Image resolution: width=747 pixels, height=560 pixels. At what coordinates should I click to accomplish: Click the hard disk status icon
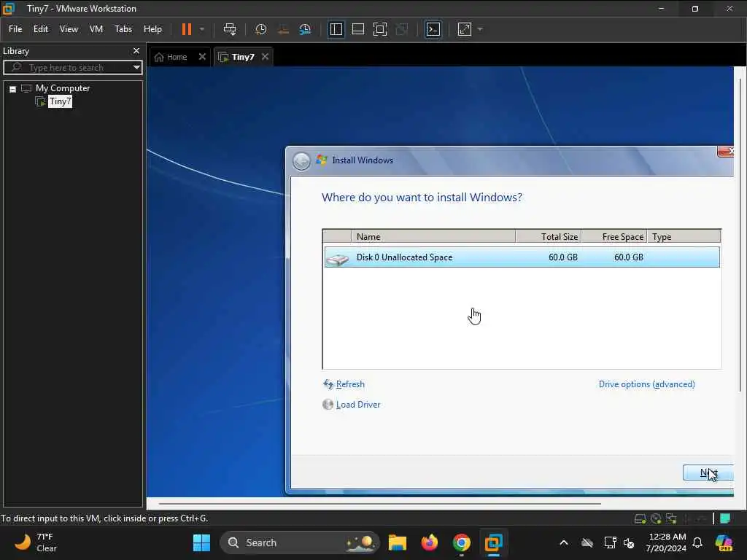tap(640, 518)
